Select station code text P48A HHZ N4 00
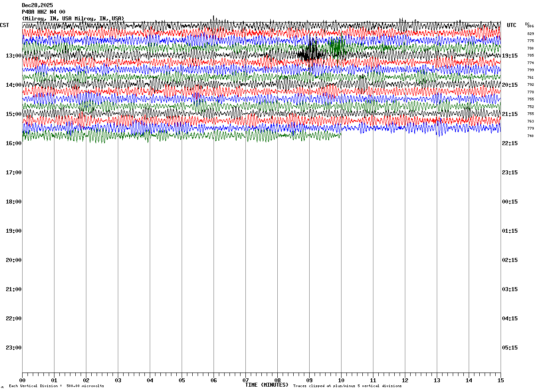536x392 pixels. point(43,12)
